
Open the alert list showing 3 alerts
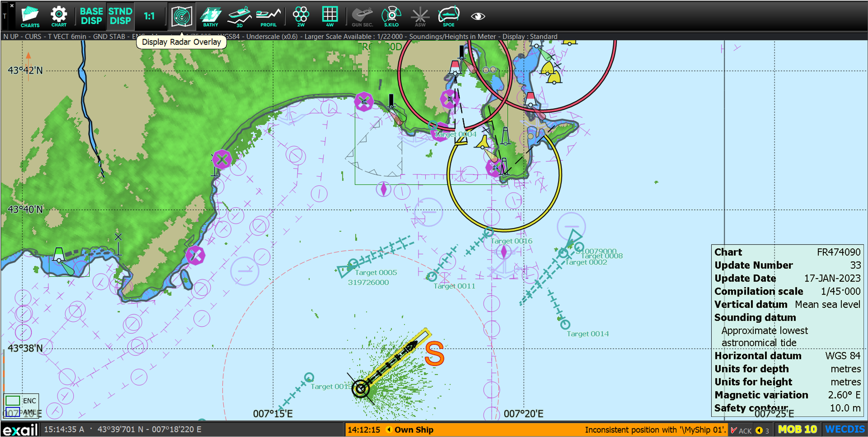[763, 430]
